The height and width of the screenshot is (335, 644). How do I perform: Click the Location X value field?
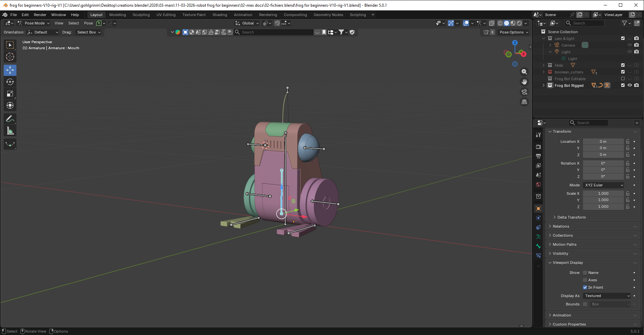pyautogui.click(x=603, y=142)
